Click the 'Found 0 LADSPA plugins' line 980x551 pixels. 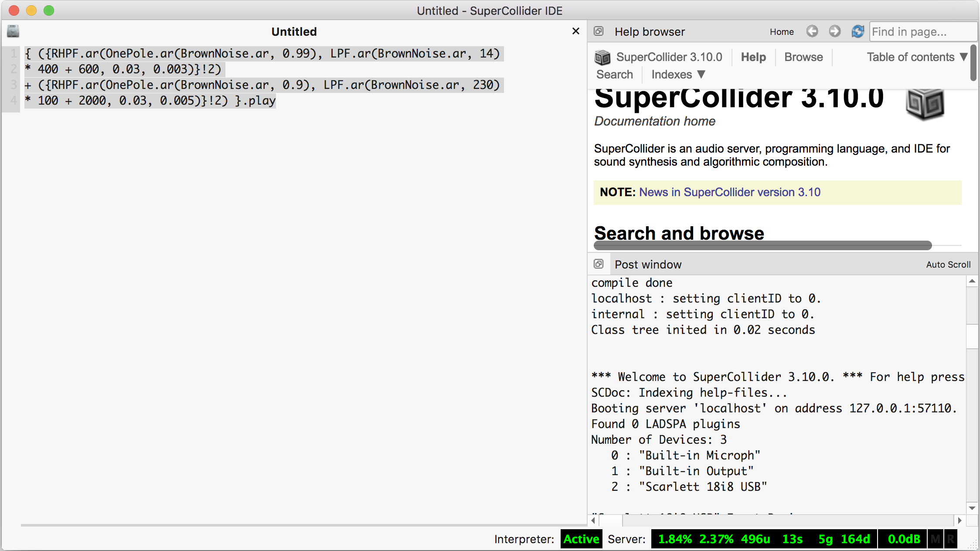click(x=665, y=424)
